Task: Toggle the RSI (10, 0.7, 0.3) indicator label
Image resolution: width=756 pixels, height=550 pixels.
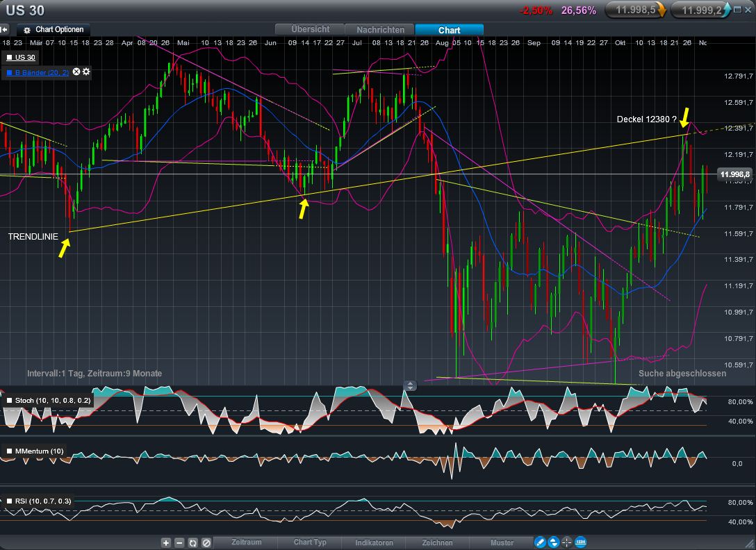Action: (43, 501)
